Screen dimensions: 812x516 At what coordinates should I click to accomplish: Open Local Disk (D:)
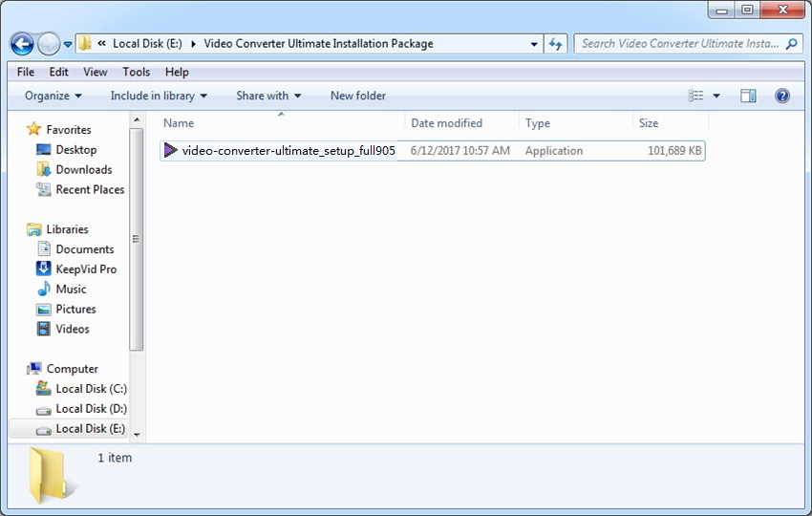[x=91, y=409]
